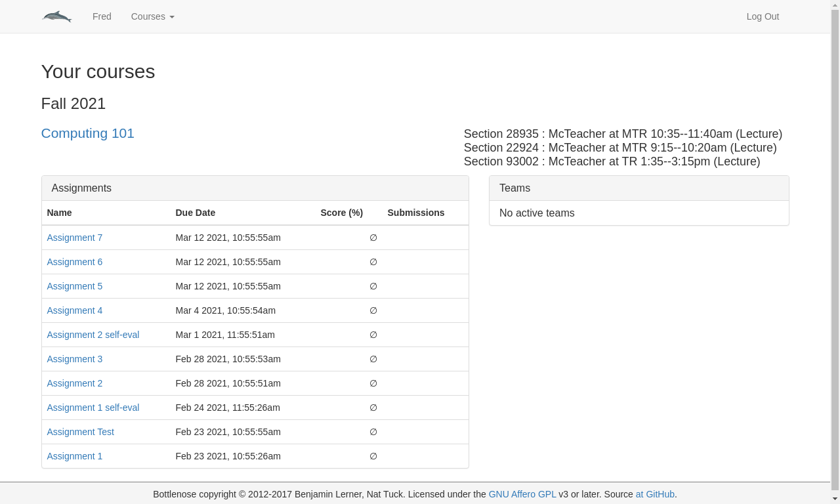Open Assignment 7
840x504 pixels.
coord(74,238)
